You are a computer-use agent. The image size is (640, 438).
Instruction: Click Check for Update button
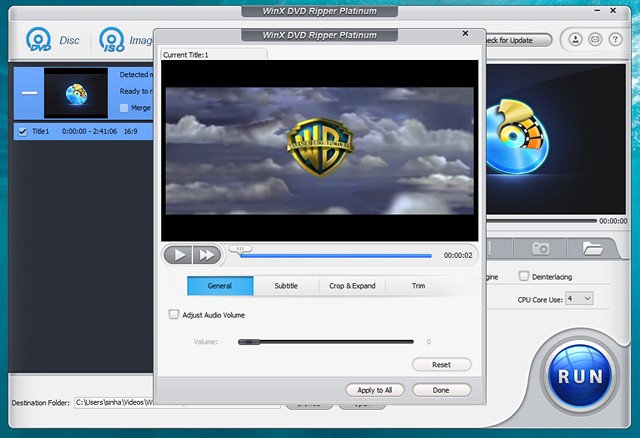pyautogui.click(x=517, y=40)
